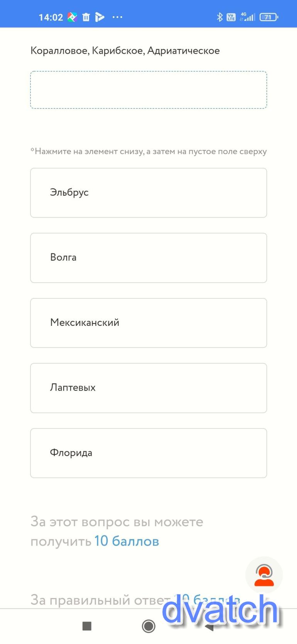297x644 pixels.
Task: Tap the trash notification icon
Action: [86, 17]
